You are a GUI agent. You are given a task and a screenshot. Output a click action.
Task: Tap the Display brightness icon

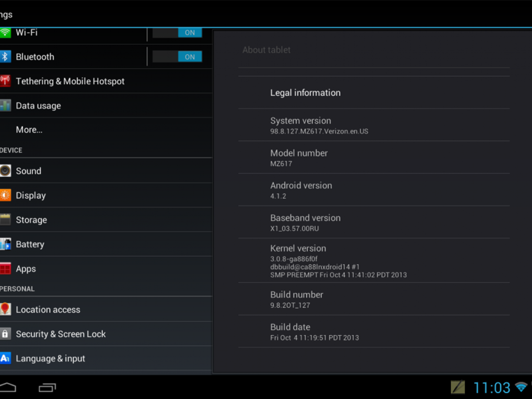[x=5, y=195]
